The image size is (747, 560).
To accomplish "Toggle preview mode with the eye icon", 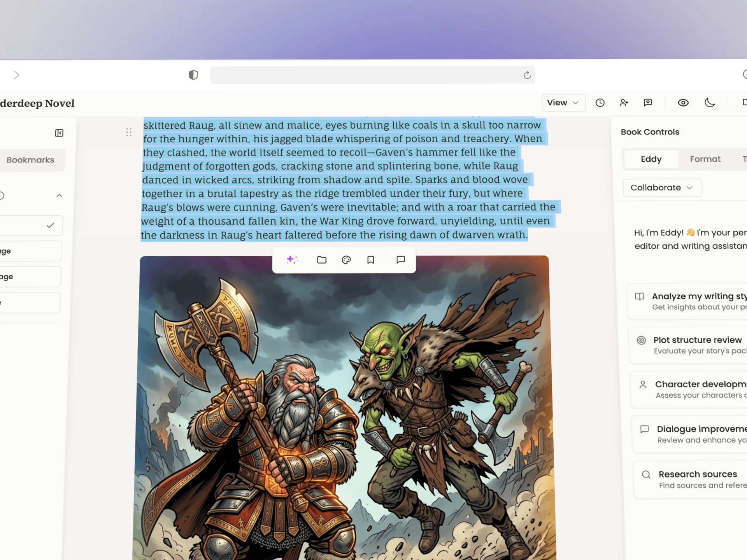I will 683,103.
